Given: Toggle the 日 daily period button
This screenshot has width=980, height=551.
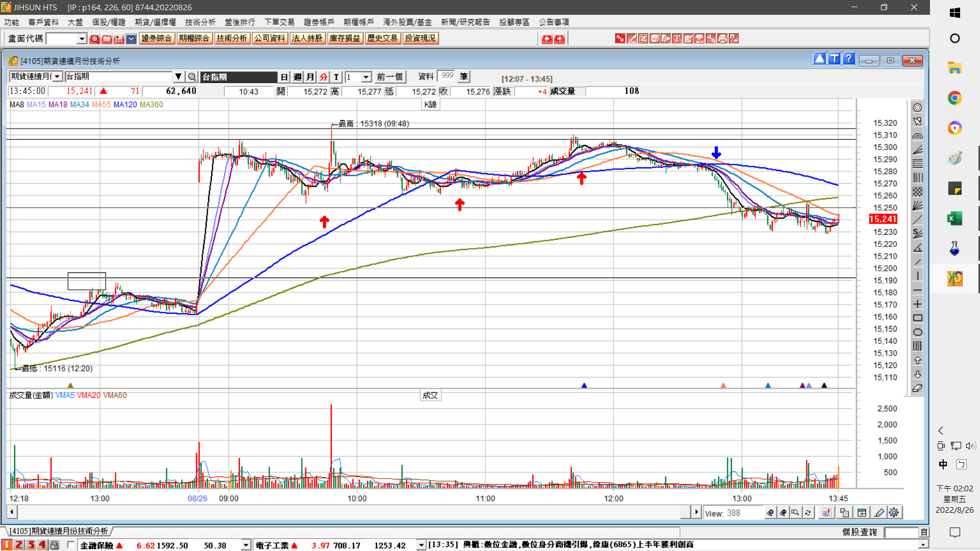Looking at the screenshot, I should coord(284,77).
